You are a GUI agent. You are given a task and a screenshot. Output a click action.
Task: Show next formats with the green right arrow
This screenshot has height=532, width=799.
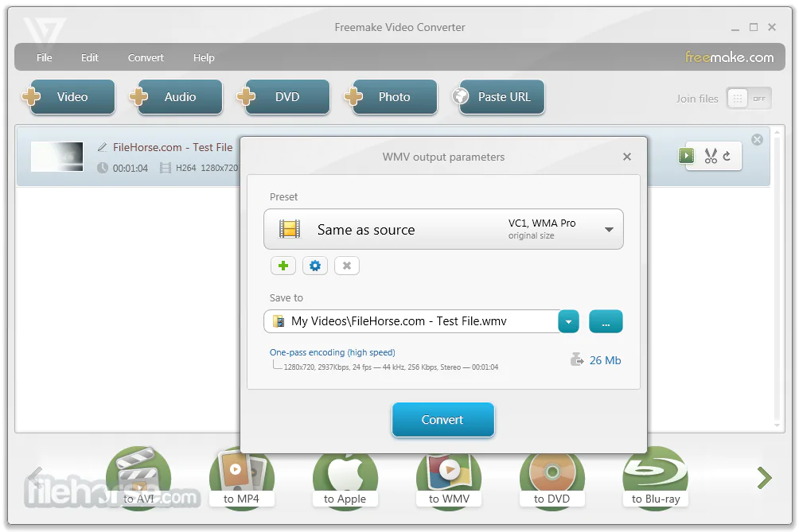pyautogui.click(x=764, y=478)
